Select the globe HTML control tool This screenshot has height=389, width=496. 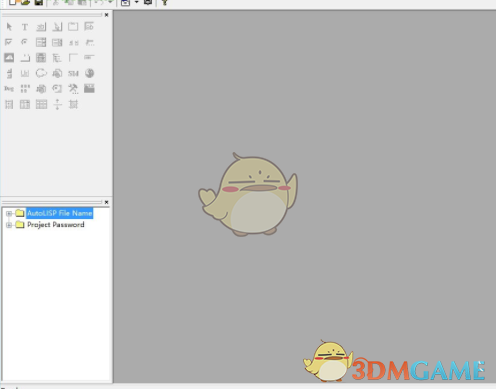coord(89,73)
